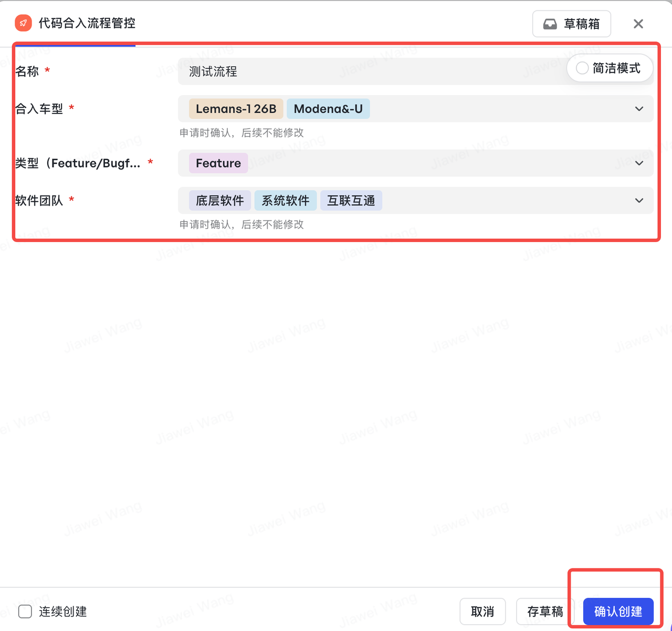Click the orange rocket app icon
This screenshot has height=631, width=672.
pyautogui.click(x=23, y=23)
